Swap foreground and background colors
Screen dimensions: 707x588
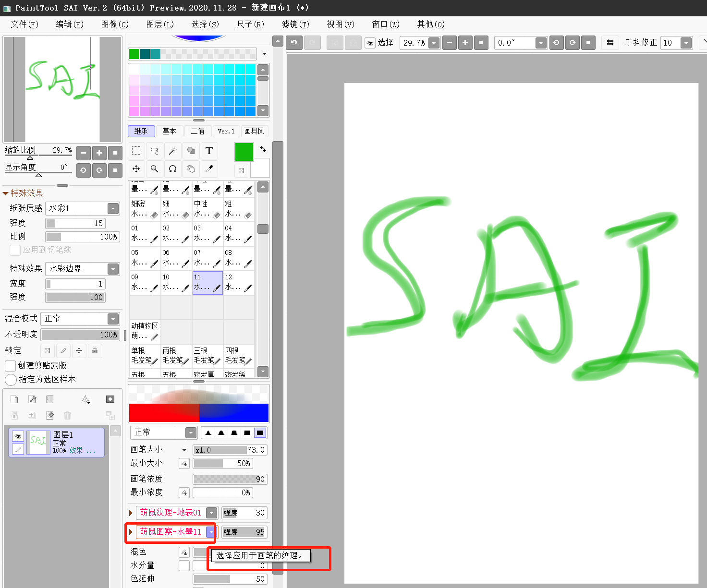pos(263,149)
